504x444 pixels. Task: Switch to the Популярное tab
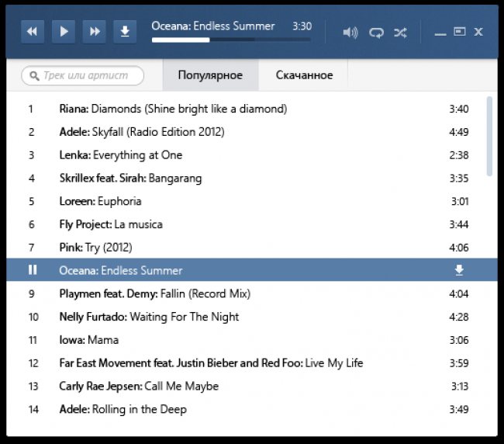(211, 75)
